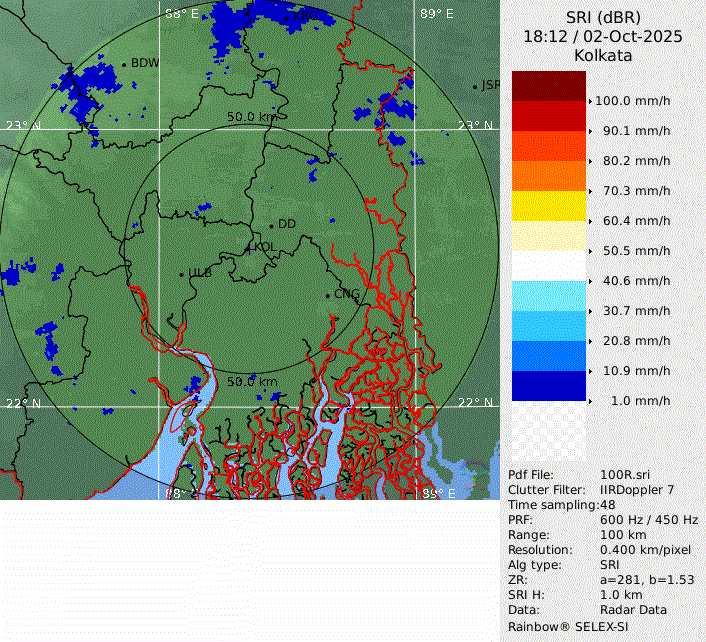Select the 18:12 / 02-Oct-2025 timestamp
The height and width of the screenshot is (642, 706).
(603, 36)
